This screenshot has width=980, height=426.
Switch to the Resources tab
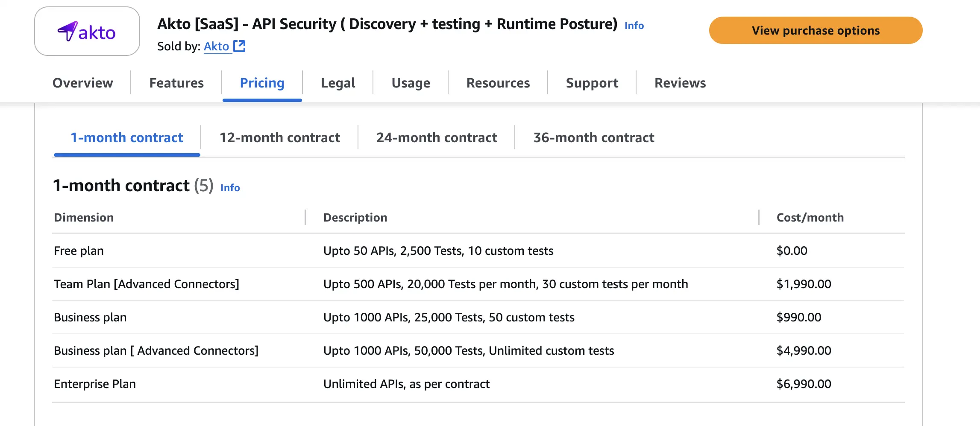[498, 83]
